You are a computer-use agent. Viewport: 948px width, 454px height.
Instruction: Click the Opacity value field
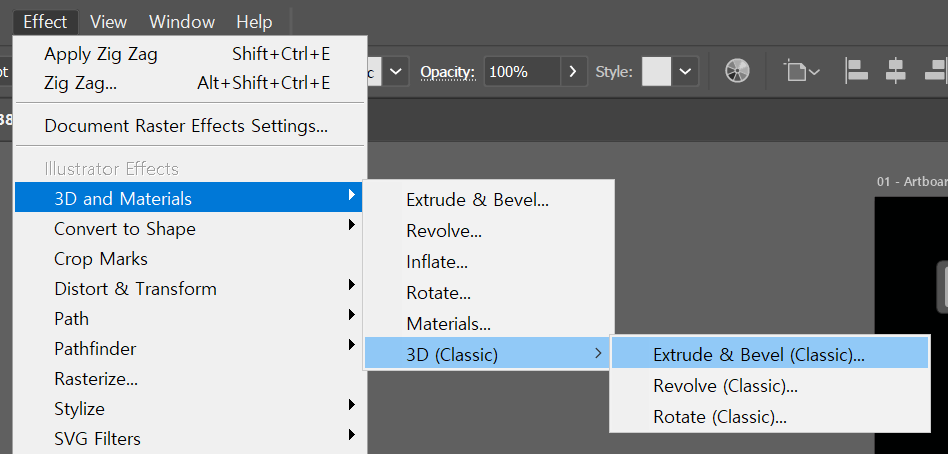(x=522, y=71)
